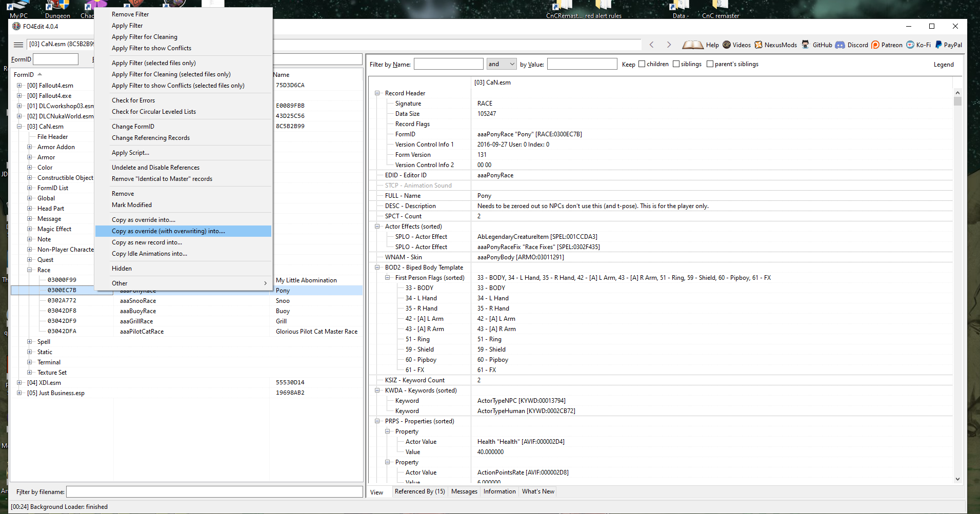
Task: Click the Legend button
Action: [x=944, y=65]
